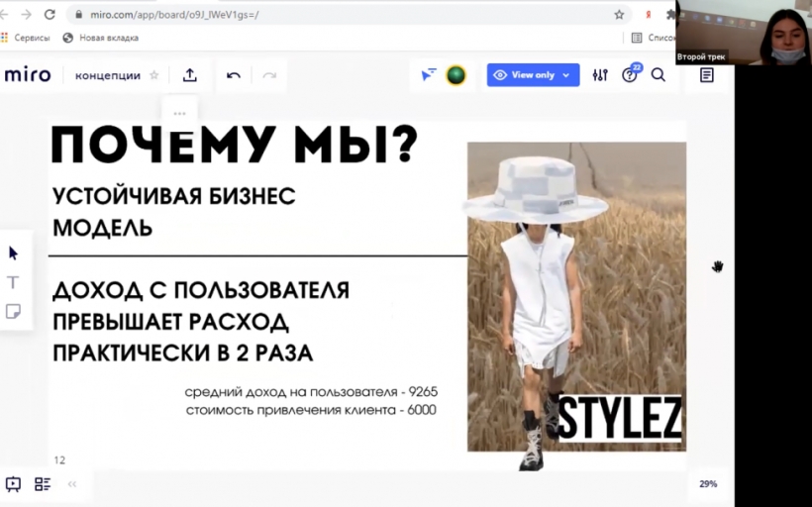The height and width of the screenshot is (507, 812).
Task: Open the notes panel icon
Action: pos(706,75)
